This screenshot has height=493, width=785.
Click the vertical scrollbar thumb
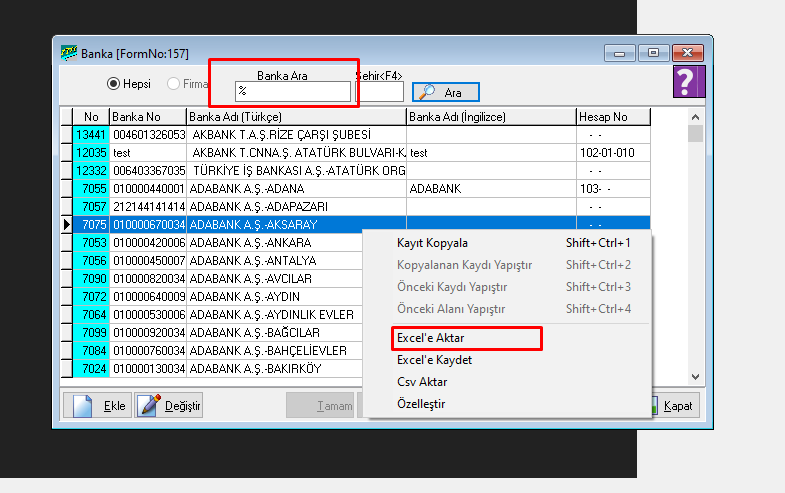tap(695, 134)
